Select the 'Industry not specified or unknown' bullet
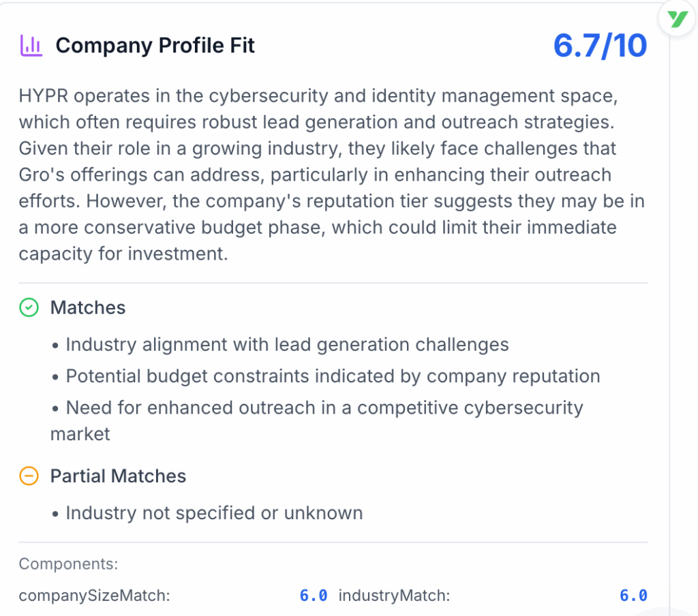The width and height of the screenshot is (698, 616). [x=213, y=513]
